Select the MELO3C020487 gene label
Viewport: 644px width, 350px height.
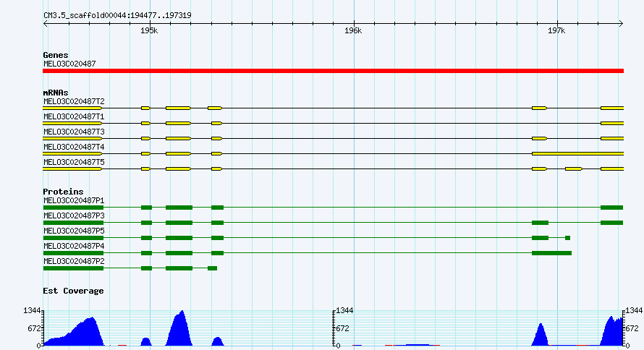(69, 64)
